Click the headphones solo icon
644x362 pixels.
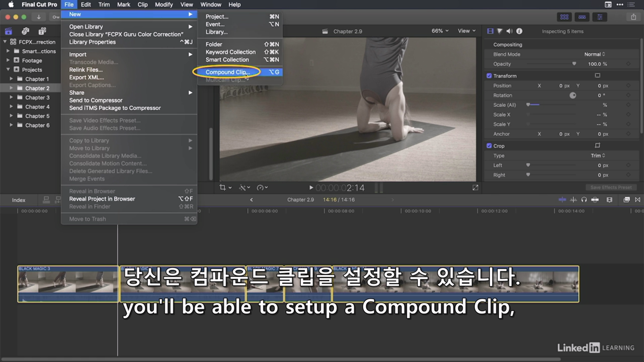584,200
